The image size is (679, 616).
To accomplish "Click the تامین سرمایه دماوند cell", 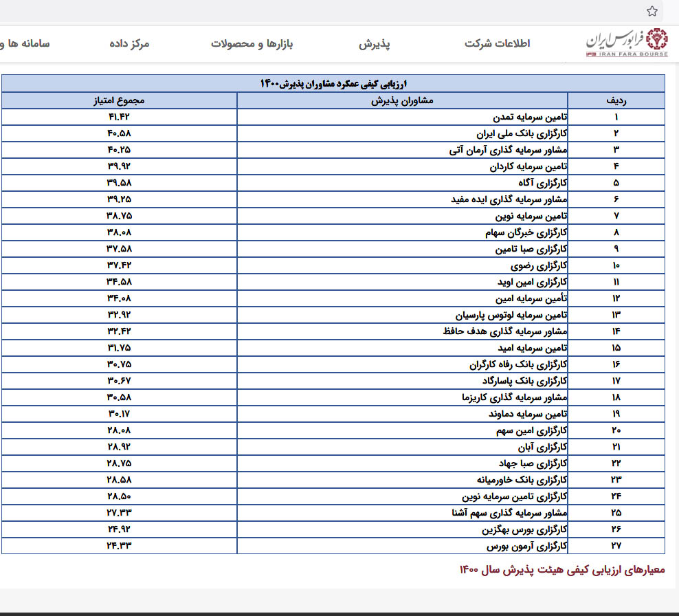I will click(528, 414).
